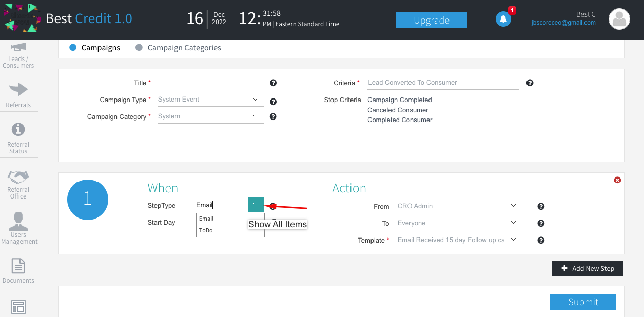The image size is (644, 317).
Task: Show help for the Title field
Action: tap(274, 83)
